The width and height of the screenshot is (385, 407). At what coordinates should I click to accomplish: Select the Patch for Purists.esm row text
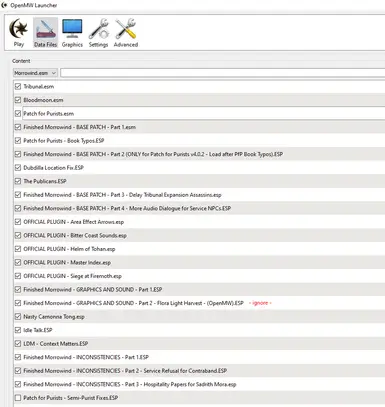point(49,114)
